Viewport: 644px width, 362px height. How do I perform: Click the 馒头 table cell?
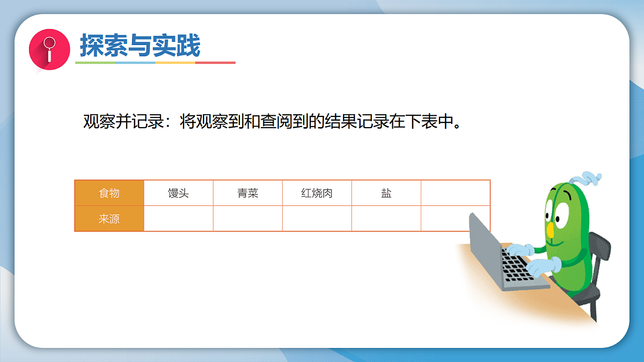click(x=178, y=193)
